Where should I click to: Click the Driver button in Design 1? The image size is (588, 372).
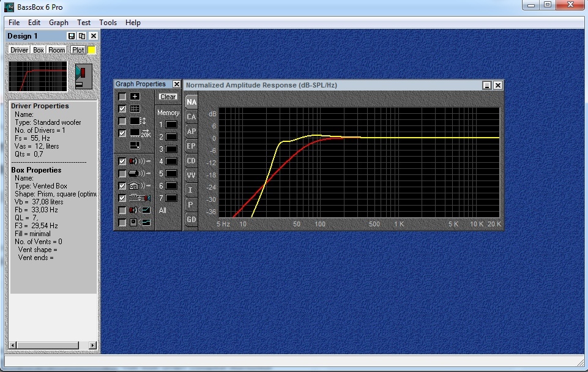click(x=19, y=50)
